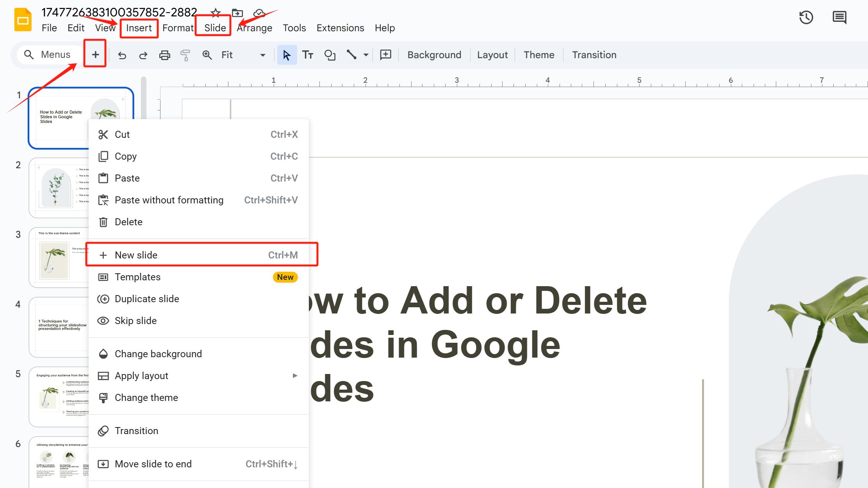Screen dimensions: 868x488
Task: Choose Duplicate slide
Action: tap(199, 299)
